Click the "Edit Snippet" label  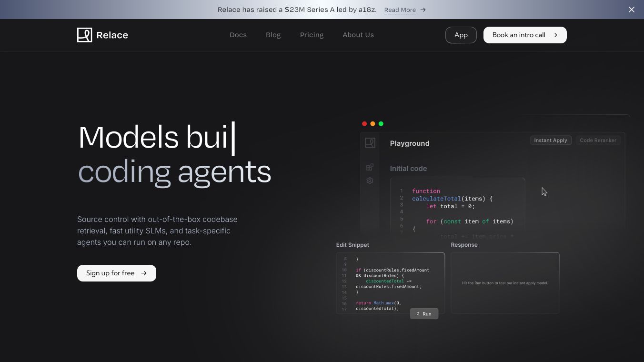pyautogui.click(x=352, y=245)
